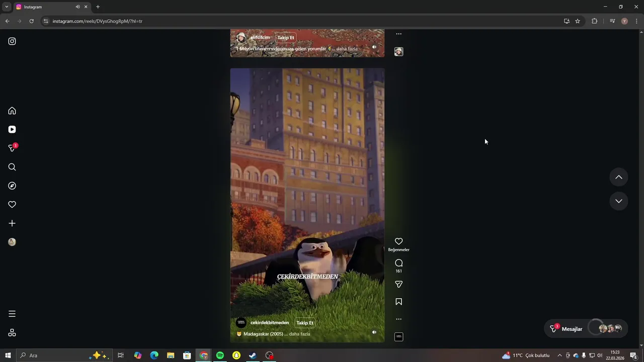Launch Spotify from the taskbar

tap(220, 355)
